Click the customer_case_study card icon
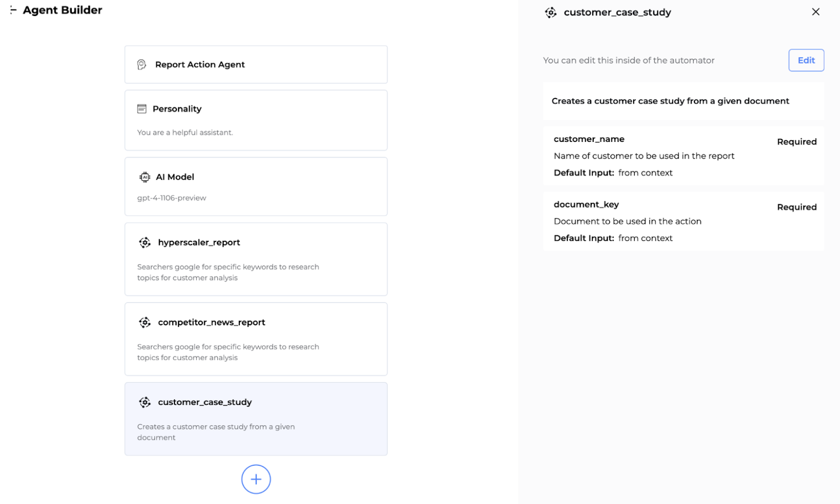Image resolution: width=840 pixels, height=504 pixels. click(145, 402)
